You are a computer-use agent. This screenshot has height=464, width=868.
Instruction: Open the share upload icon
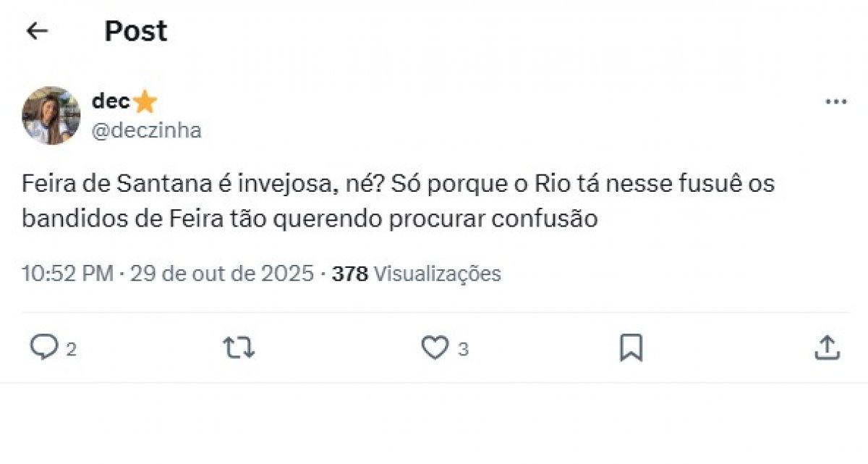(x=827, y=348)
